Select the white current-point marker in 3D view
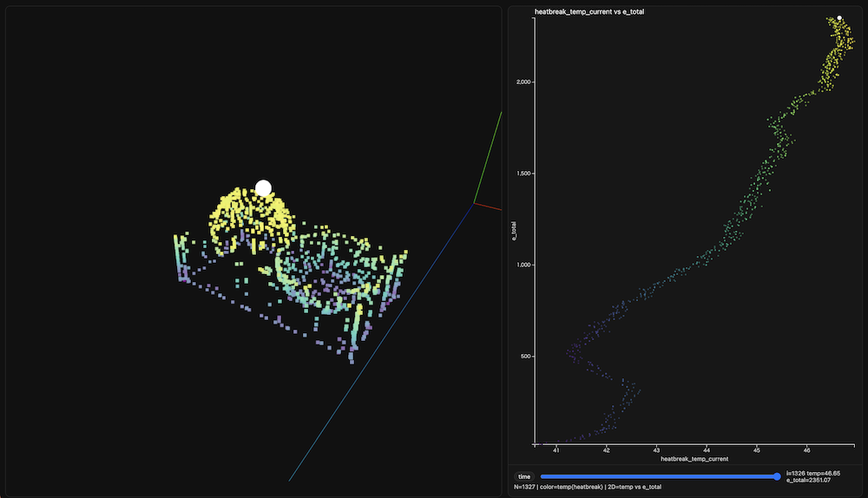Viewport: 868px width, 498px height. point(264,188)
